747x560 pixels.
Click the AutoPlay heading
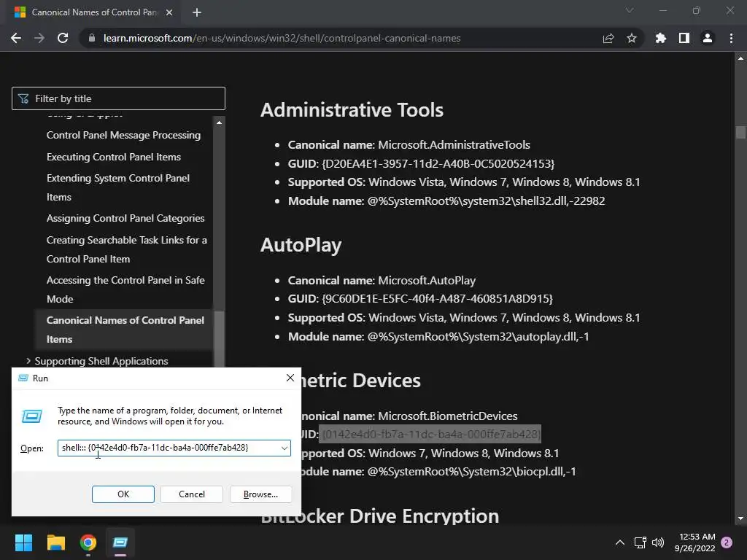pyautogui.click(x=301, y=245)
